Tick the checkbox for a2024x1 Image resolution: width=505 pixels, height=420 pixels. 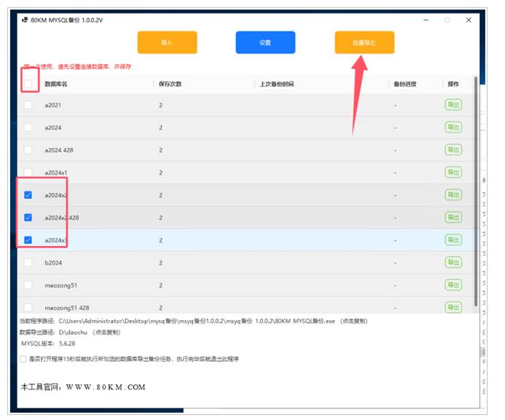(28, 173)
